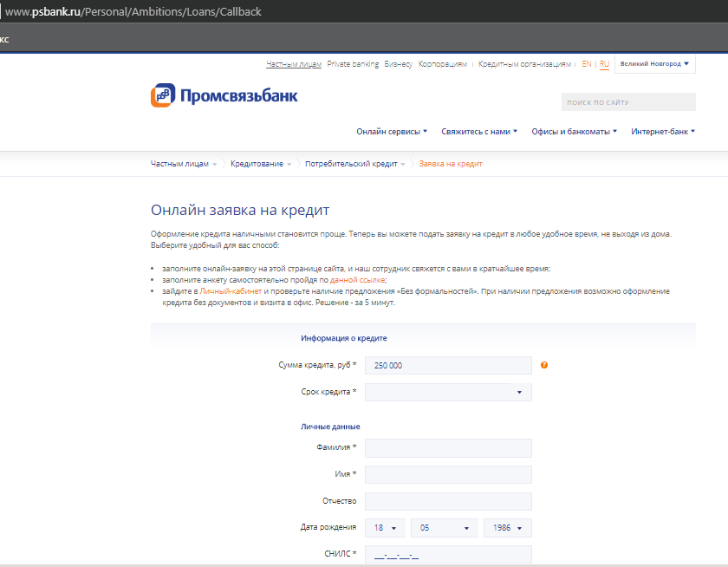728x567 pixels.
Task: Go to the Private banking section
Action: pos(353,63)
